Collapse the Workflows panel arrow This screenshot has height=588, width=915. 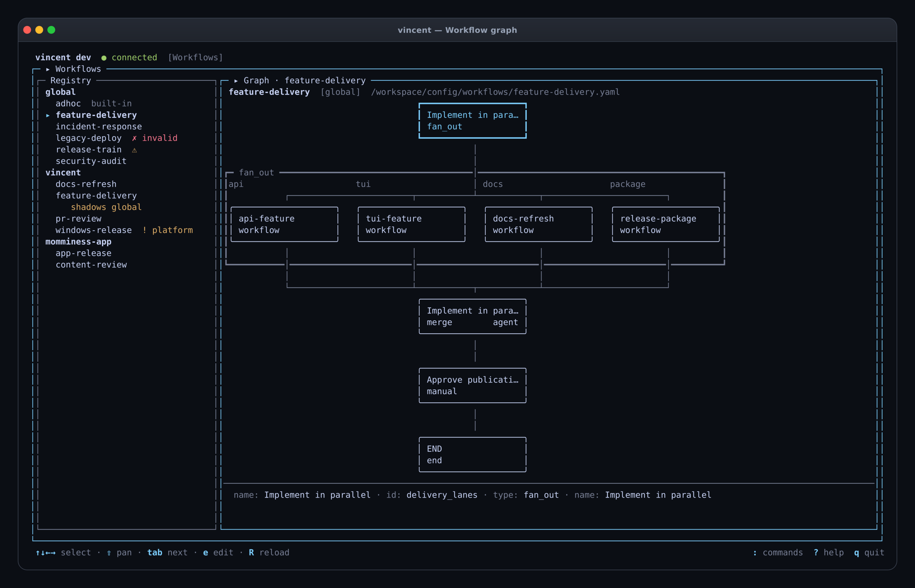point(48,69)
